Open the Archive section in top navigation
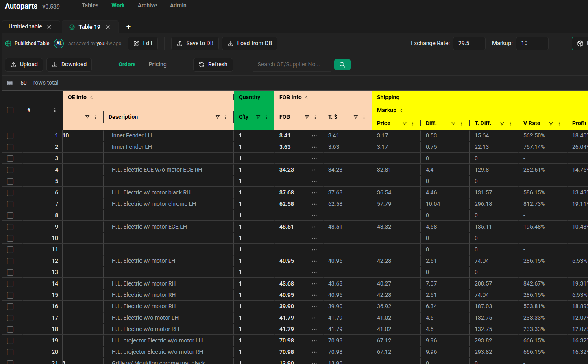The width and height of the screenshot is (588, 364). point(147,5)
